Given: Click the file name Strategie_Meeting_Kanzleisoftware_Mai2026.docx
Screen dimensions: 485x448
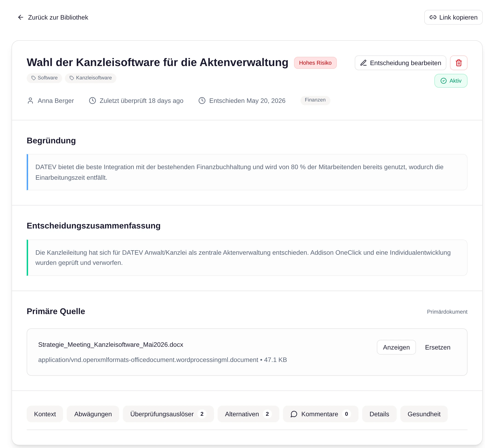Looking at the screenshot, I should [110, 344].
